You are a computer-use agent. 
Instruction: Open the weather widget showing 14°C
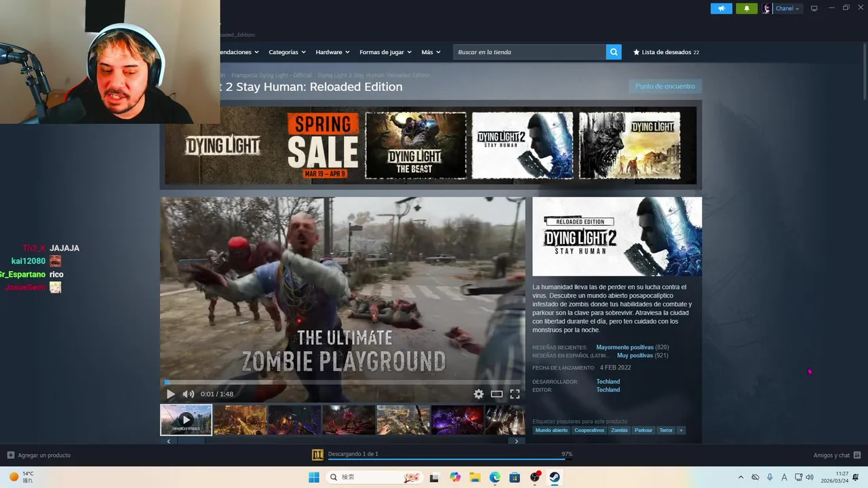click(20, 477)
